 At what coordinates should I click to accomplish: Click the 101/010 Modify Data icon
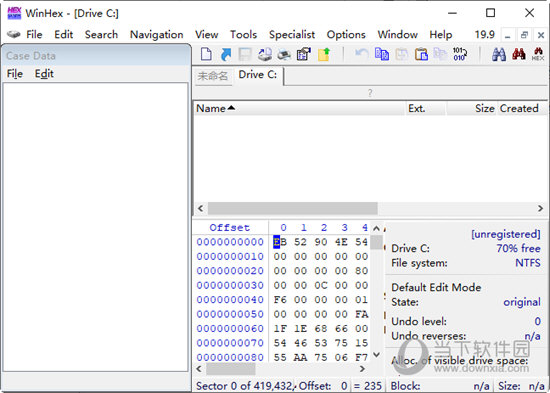pos(460,54)
